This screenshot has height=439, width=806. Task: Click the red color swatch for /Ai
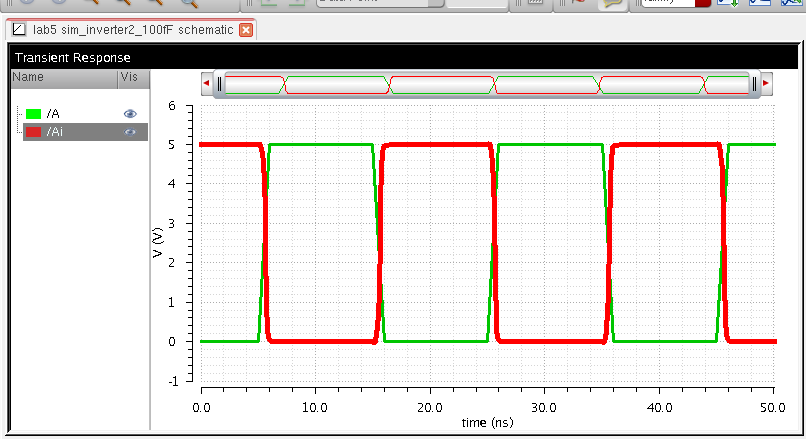point(34,132)
